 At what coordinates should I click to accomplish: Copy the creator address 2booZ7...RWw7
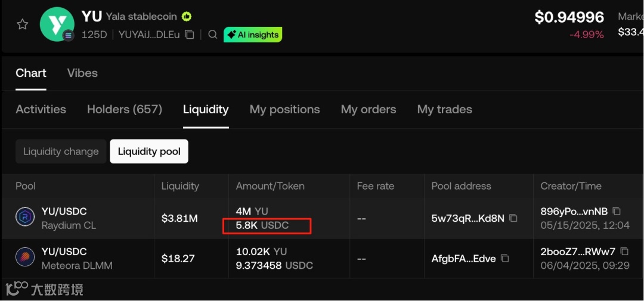(x=624, y=252)
